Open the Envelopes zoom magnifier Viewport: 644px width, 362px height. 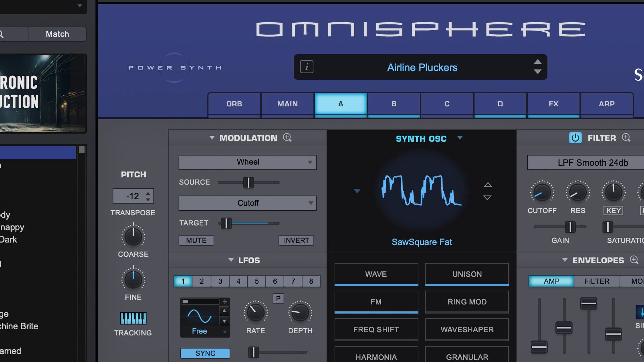coord(634,260)
